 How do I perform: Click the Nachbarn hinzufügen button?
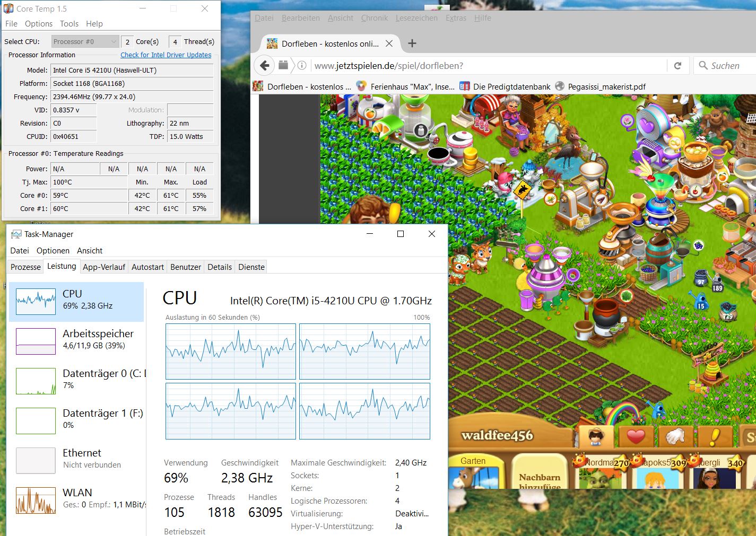[539, 472]
